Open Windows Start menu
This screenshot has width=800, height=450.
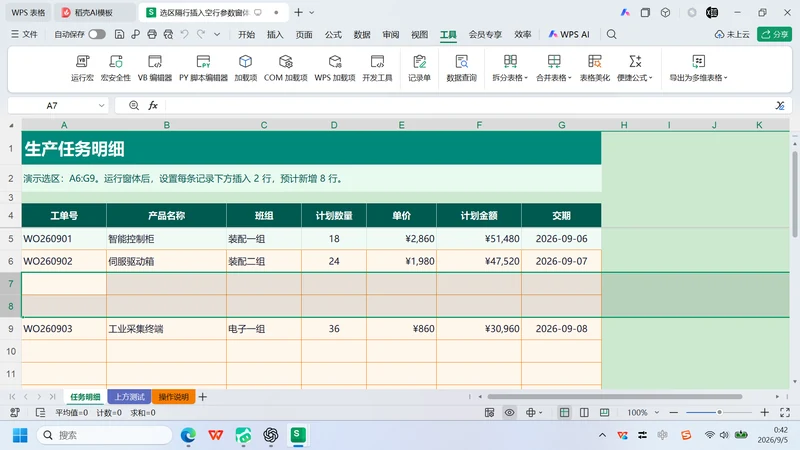click(x=20, y=435)
